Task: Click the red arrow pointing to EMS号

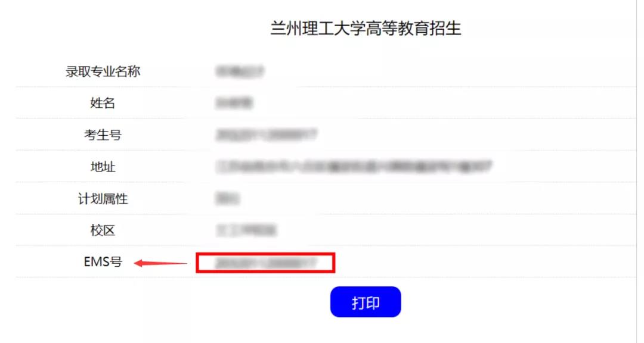Action: (160, 263)
